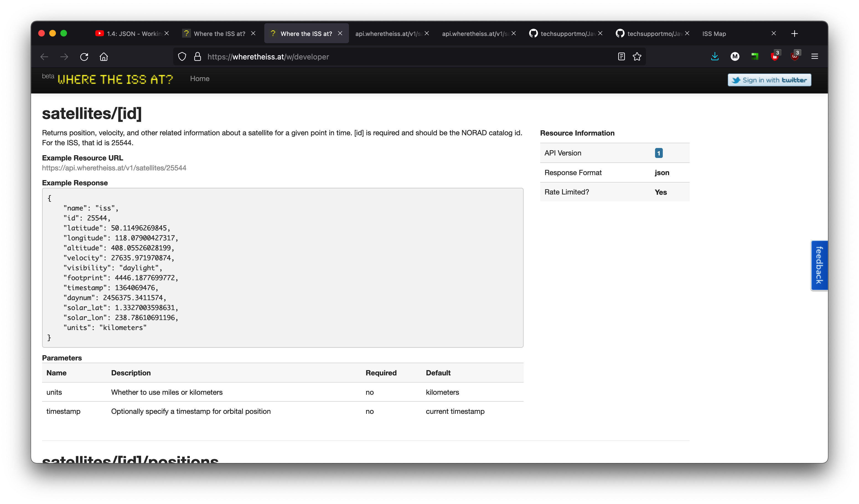
Task: Open the hamburger application menu
Action: [814, 56]
